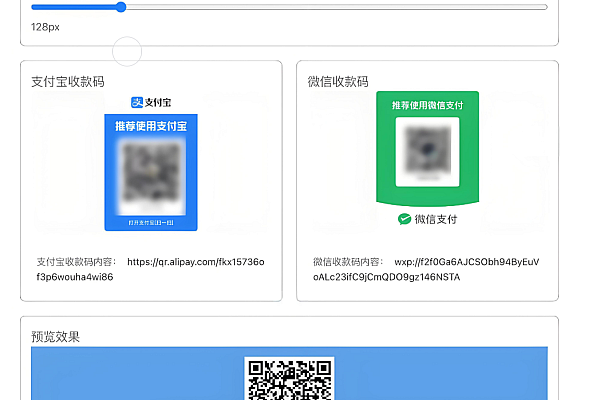The width and height of the screenshot is (600, 400).
Task: Select the blue Alipay QR code image
Action: [x=151, y=172]
